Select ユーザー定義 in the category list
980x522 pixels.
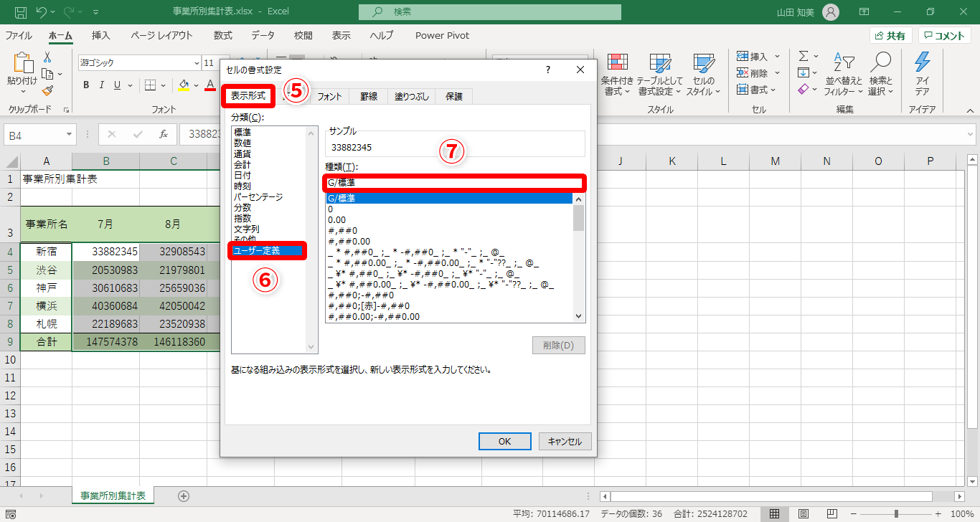268,250
